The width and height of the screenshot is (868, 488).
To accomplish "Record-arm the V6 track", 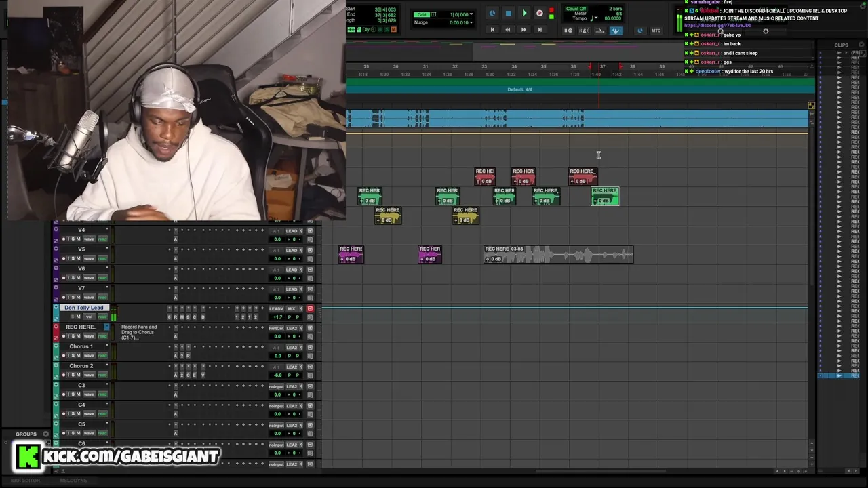I will (64, 278).
